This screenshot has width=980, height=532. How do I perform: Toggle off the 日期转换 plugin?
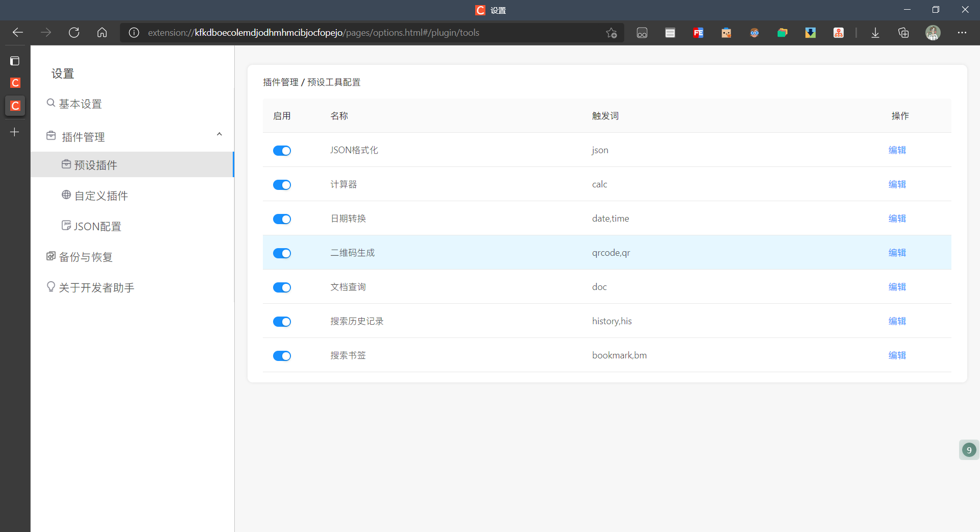(x=282, y=219)
